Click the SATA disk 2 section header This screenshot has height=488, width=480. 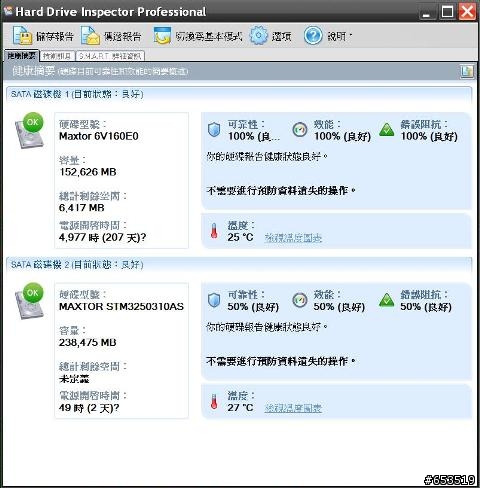click(x=239, y=265)
